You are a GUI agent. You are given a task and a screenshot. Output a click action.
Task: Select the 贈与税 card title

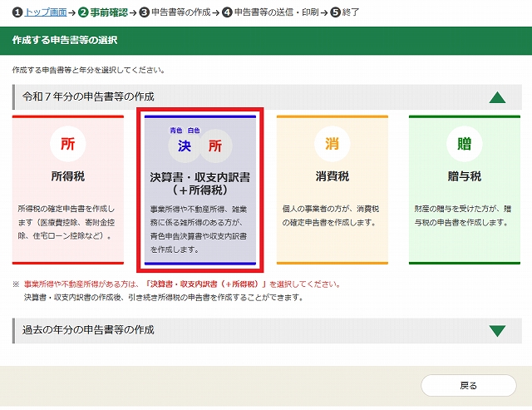pyautogui.click(x=464, y=176)
